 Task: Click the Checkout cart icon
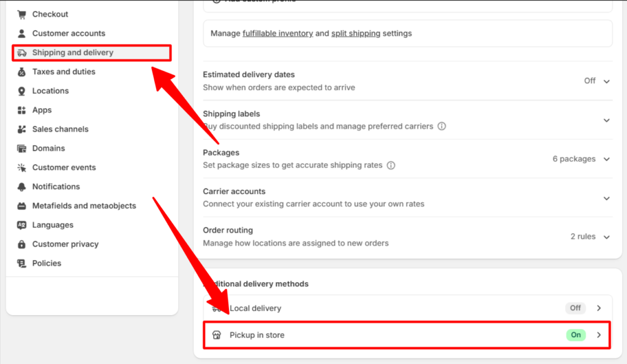(21, 15)
